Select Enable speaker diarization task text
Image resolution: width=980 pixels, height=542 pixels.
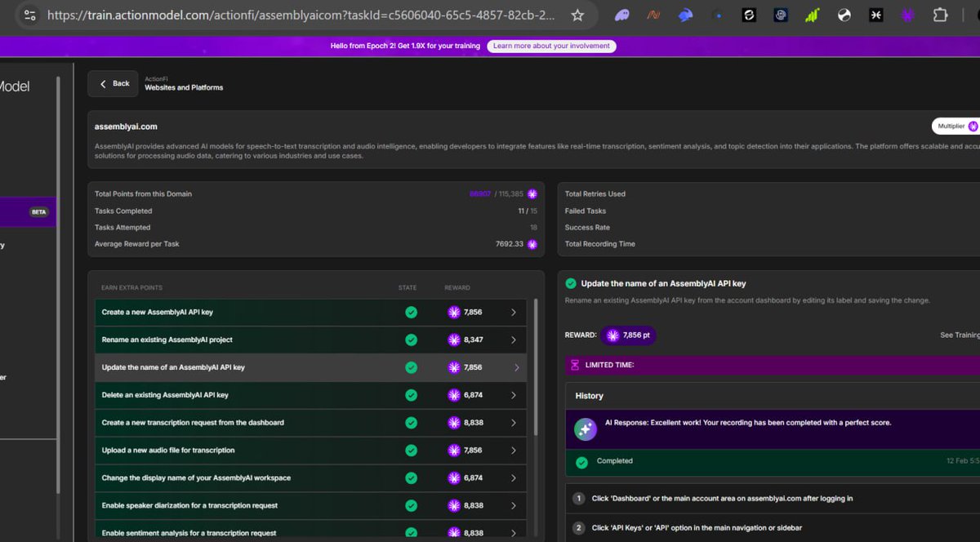189,506
